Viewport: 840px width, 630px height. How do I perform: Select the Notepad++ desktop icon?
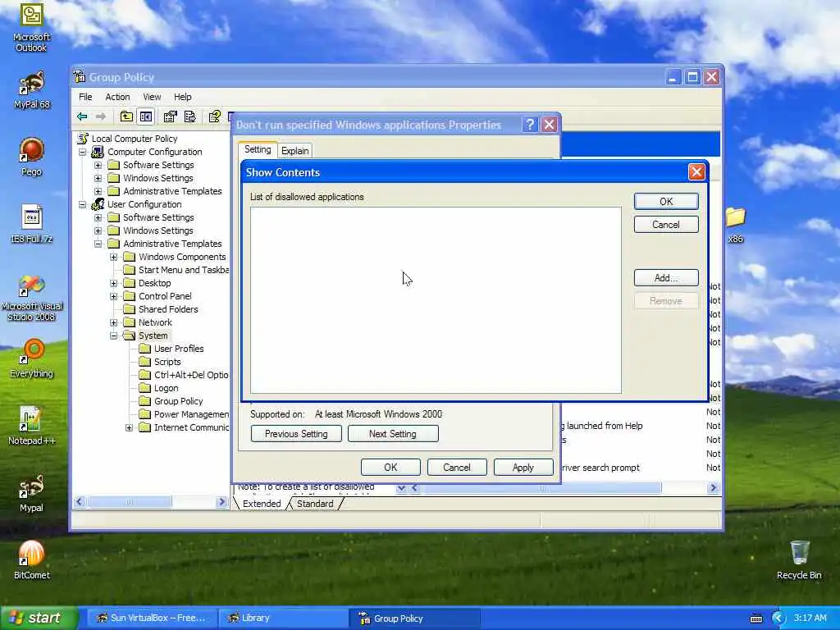click(32, 426)
